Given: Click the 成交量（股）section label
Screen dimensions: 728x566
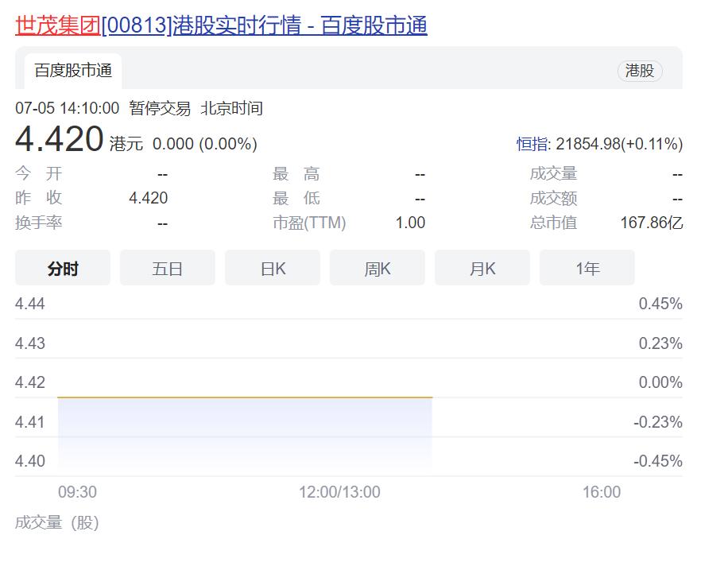Looking at the screenshot, I should pos(57,523).
